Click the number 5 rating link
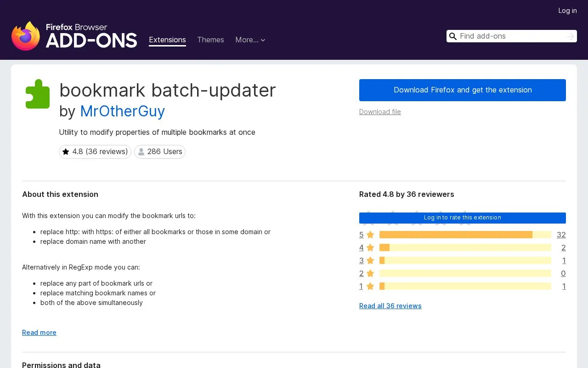The height and width of the screenshot is (368, 588). (x=362, y=235)
